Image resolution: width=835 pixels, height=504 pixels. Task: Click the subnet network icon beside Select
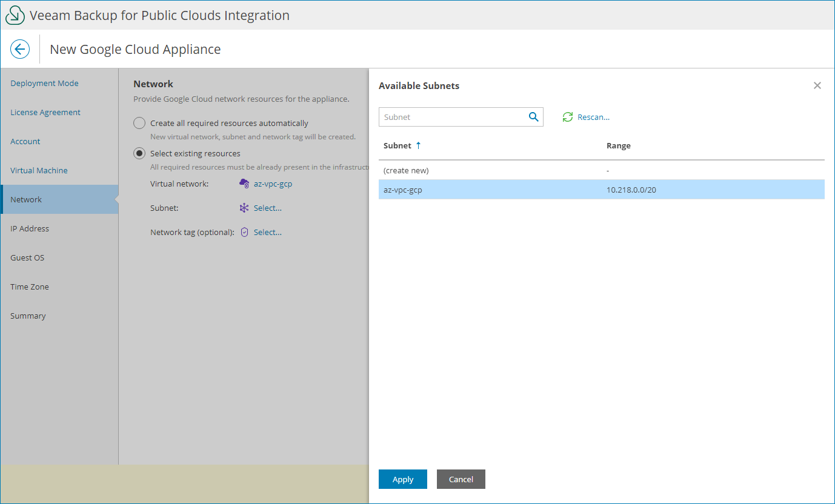[x=245, y=208]
